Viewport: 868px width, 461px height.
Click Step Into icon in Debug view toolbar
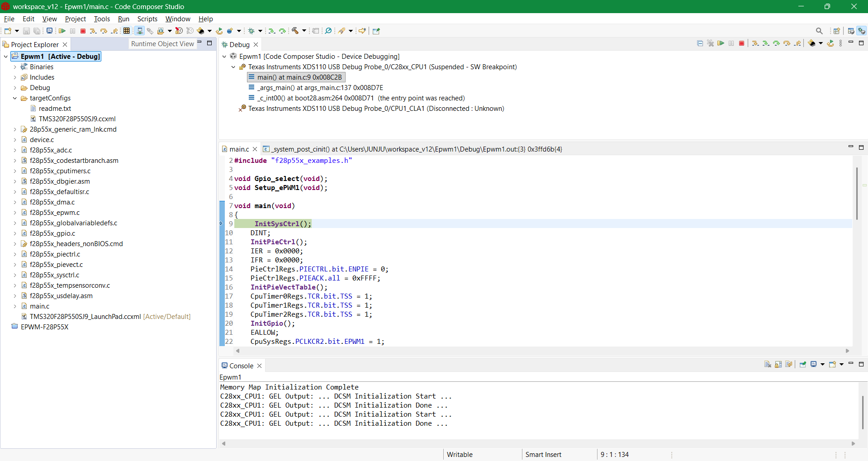tap(755, 43)
